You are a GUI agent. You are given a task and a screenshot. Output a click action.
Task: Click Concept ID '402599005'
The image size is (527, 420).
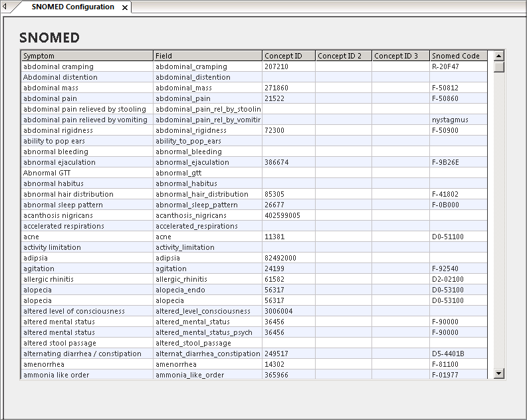(288, 216)
